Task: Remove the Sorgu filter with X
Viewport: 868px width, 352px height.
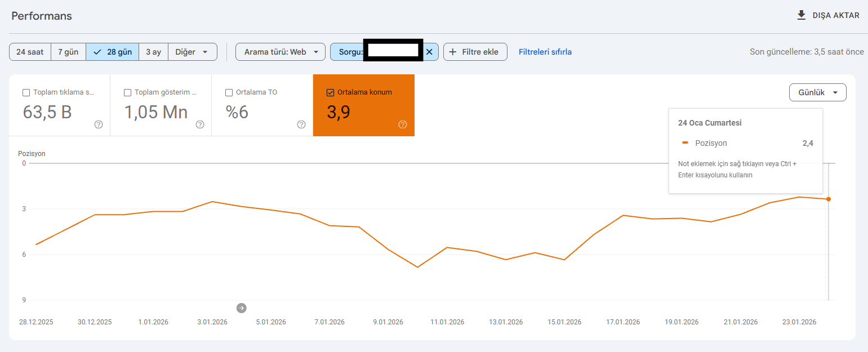Action: click(429, 52)
